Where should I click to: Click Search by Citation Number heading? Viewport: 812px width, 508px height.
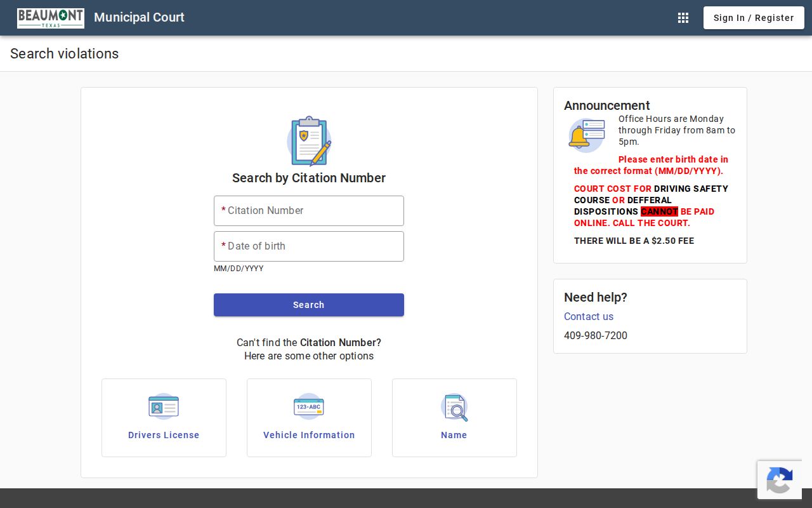pos(309,178)
